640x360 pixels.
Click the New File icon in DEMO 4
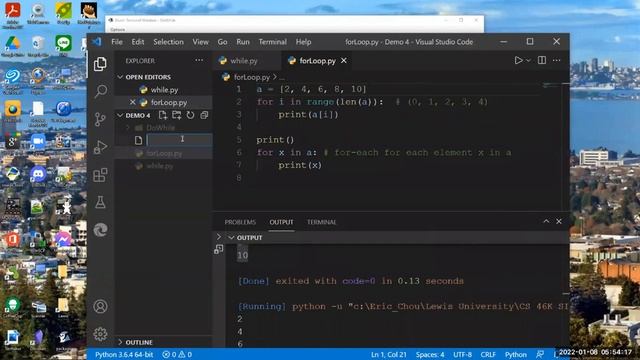tap(163, 115)
